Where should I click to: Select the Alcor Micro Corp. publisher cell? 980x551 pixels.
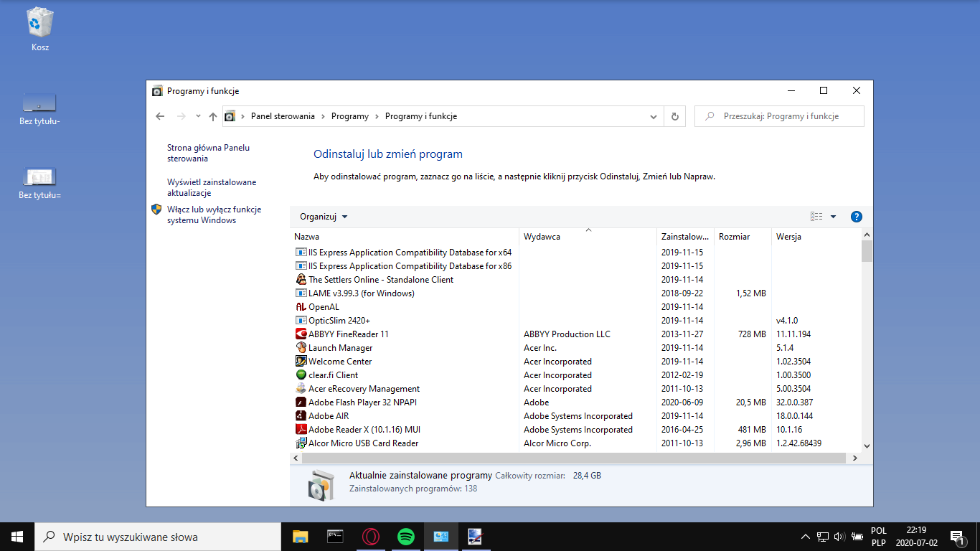[x=557, y=443]
